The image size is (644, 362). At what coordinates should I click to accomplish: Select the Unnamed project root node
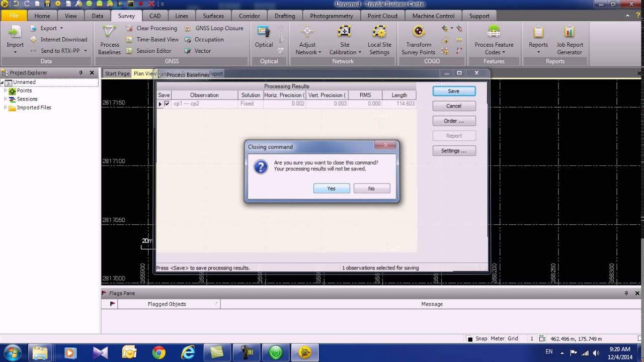(24, 82)
